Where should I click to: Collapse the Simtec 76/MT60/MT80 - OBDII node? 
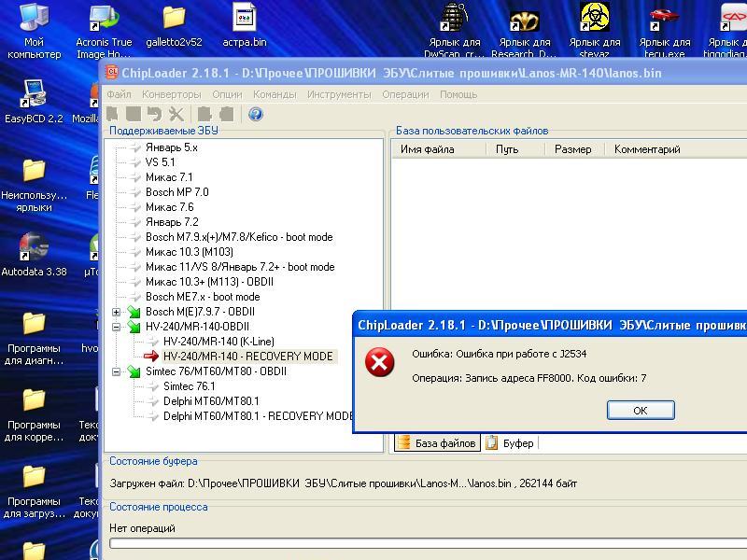tap(117, 371)
